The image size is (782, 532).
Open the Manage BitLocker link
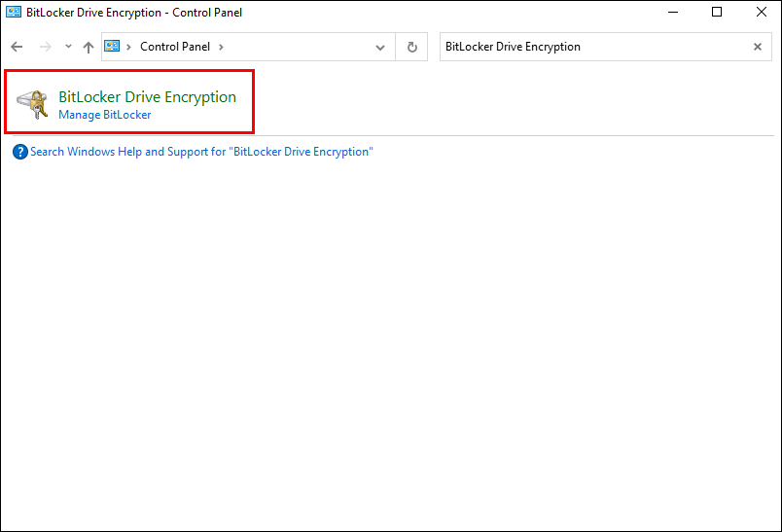pos(104,115)
